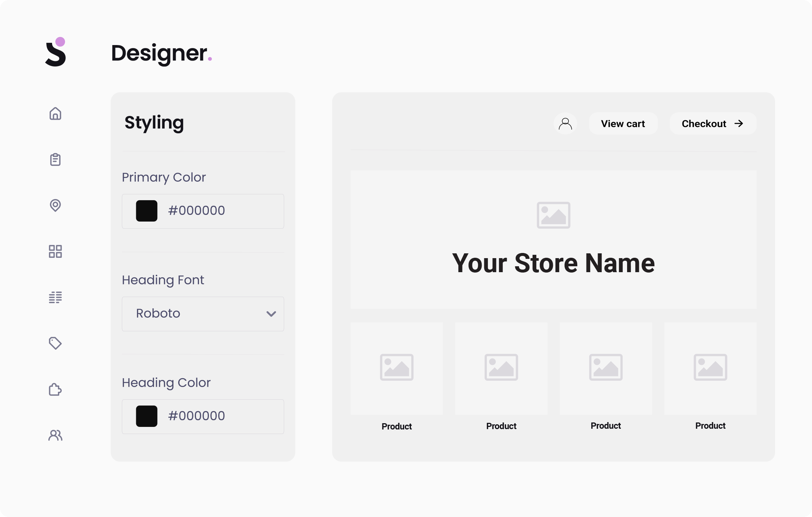Expand the Heading Font chevron arrow
The width and height of the screenshot is (812, 517).
click(x=271, y=314)
